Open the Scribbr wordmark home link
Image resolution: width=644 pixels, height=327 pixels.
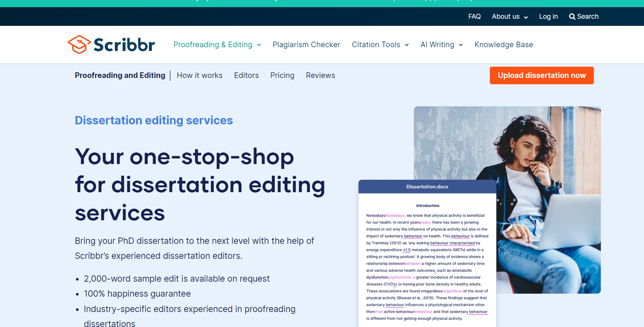(124, 45)
